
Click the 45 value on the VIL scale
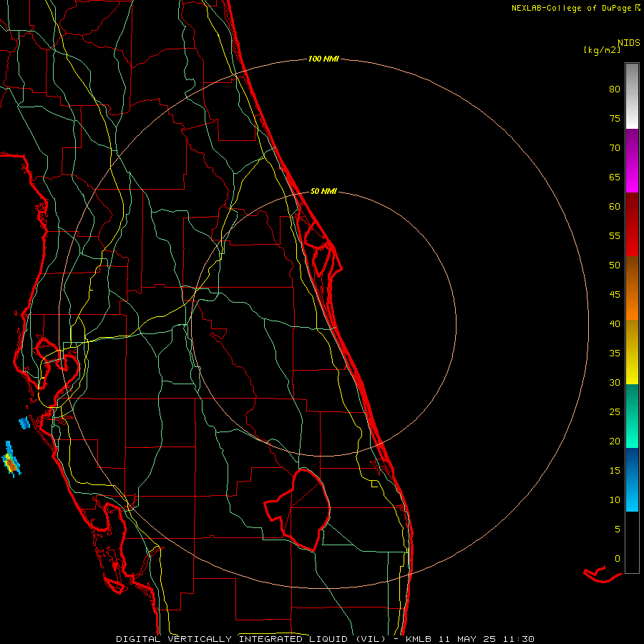point(615,295)
